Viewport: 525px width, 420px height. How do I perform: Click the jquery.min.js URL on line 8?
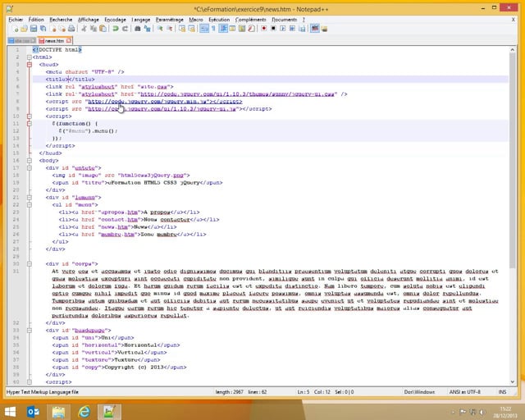(150, 102)
